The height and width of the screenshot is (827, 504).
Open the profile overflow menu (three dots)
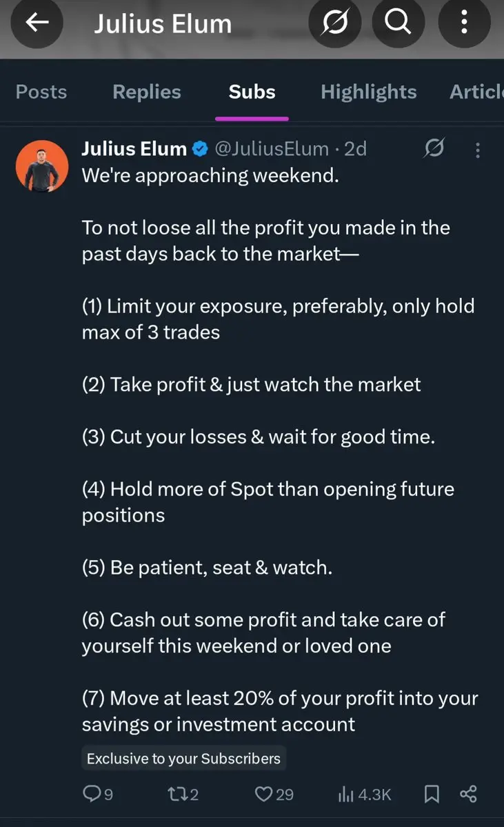[x=465, y=22]
